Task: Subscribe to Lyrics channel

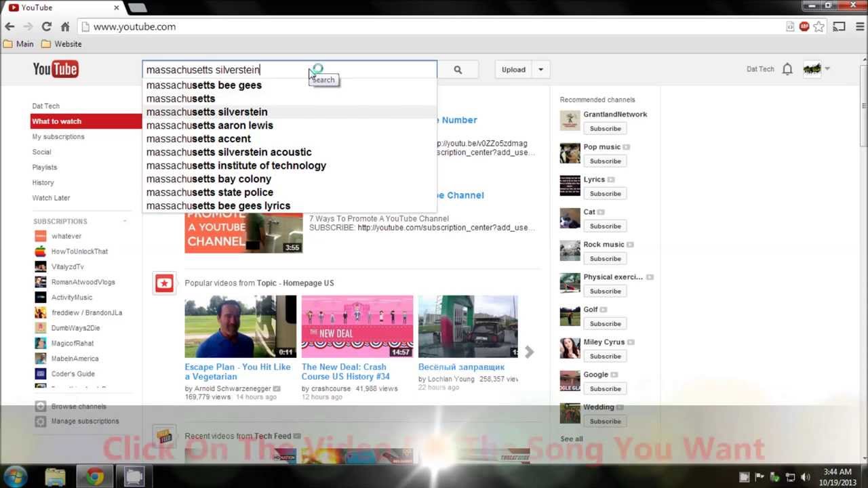Action: pyautogui.click(x=605, y=194)
